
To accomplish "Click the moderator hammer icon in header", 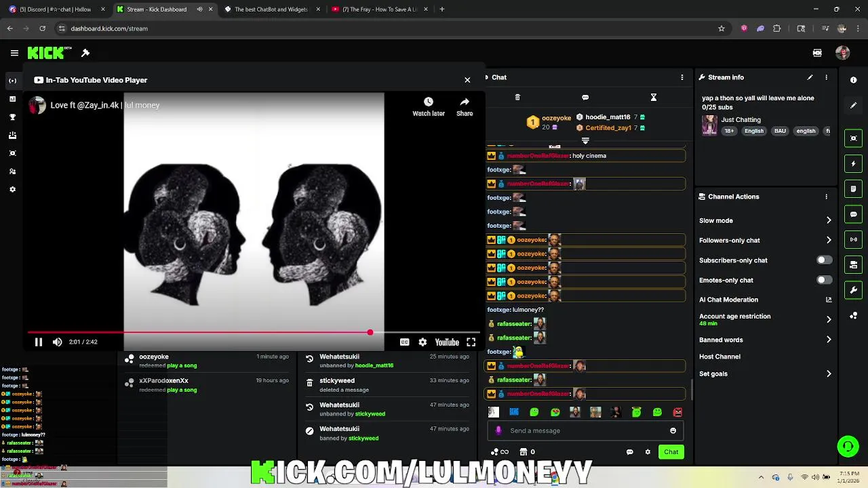I will pos(85,53).
